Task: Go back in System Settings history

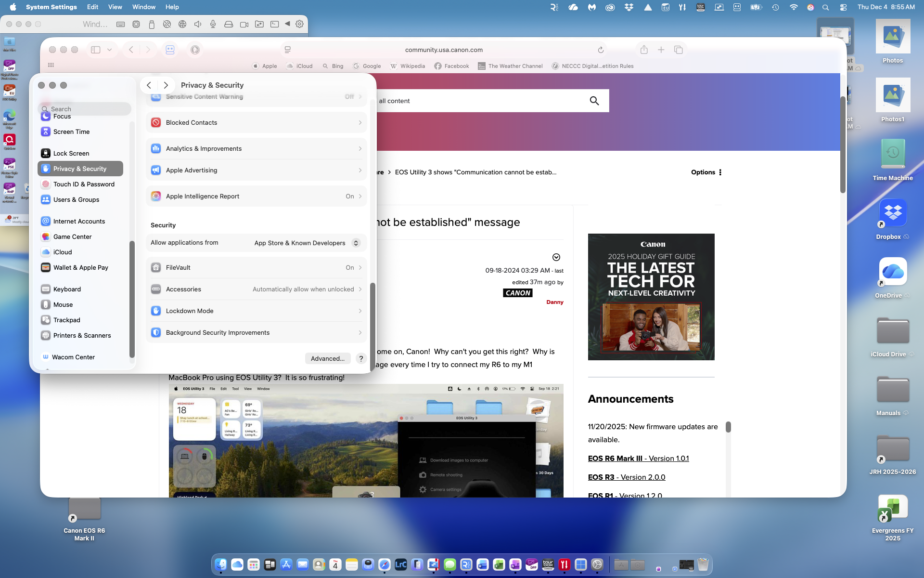Action: click(149, 85)
